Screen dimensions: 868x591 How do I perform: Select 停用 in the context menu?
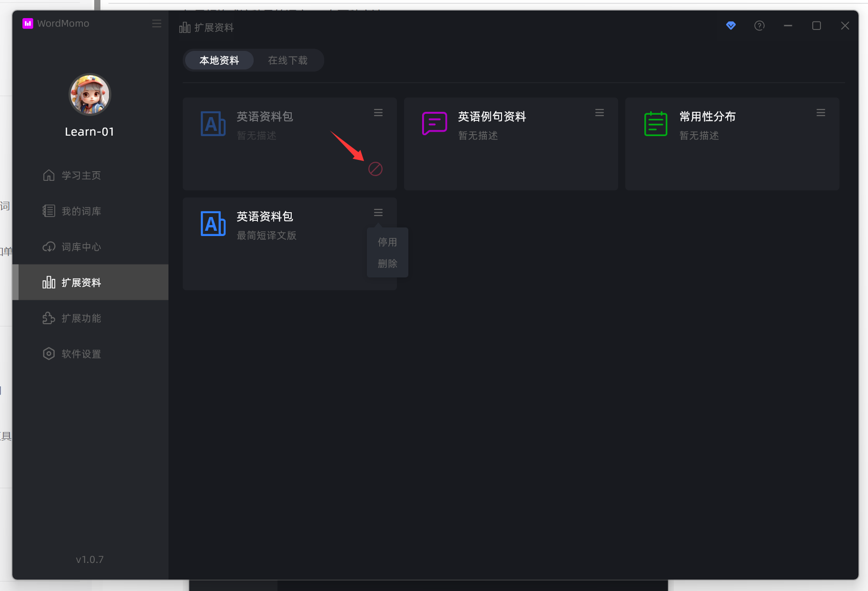pos(387,242)
